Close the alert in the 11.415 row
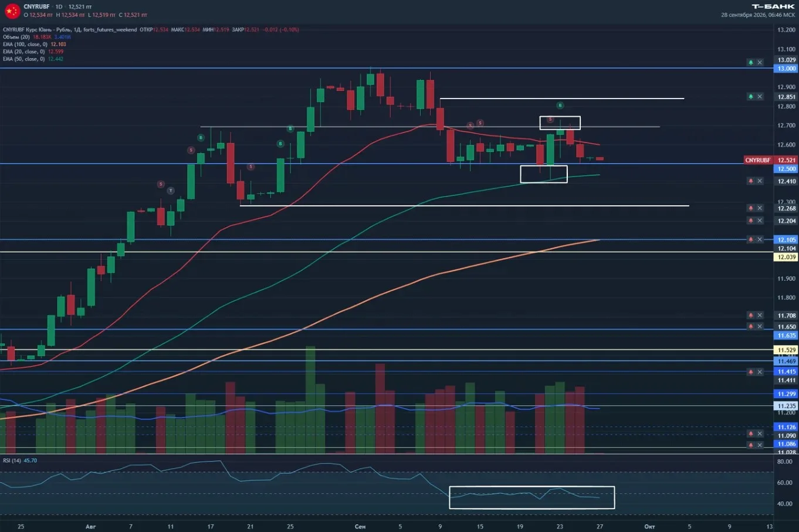 click(x=760, y=372)
